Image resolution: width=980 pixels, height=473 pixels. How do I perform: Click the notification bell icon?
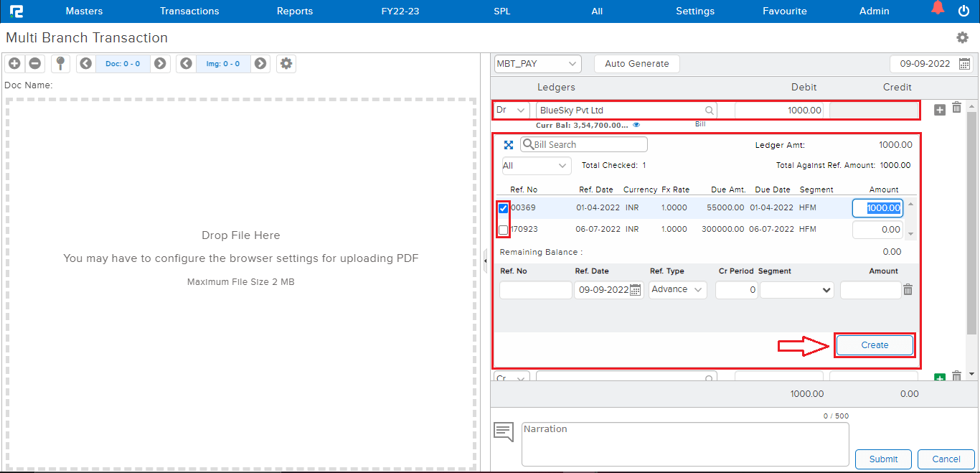click(x=938, y=9)
